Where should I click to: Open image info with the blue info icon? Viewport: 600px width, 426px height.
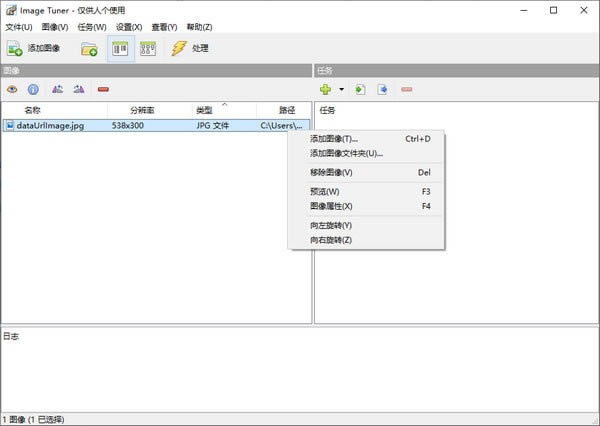(33, 90)
